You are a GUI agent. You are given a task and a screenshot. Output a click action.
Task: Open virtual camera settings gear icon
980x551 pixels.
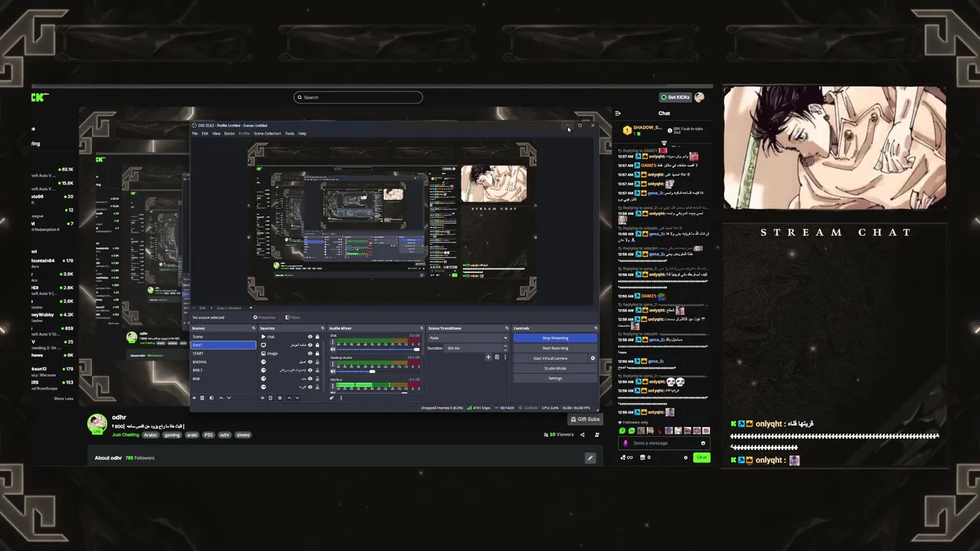pyautogui.click(x=593, y=358)
